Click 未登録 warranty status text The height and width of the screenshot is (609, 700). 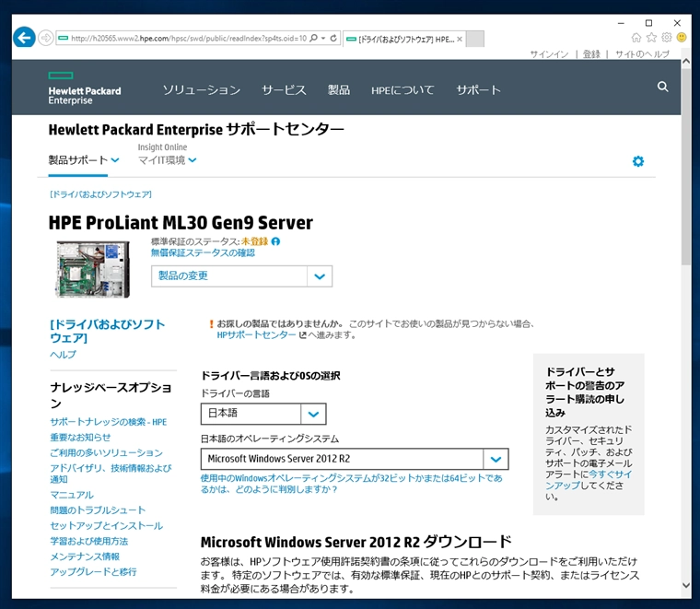[x=254, y=241]
